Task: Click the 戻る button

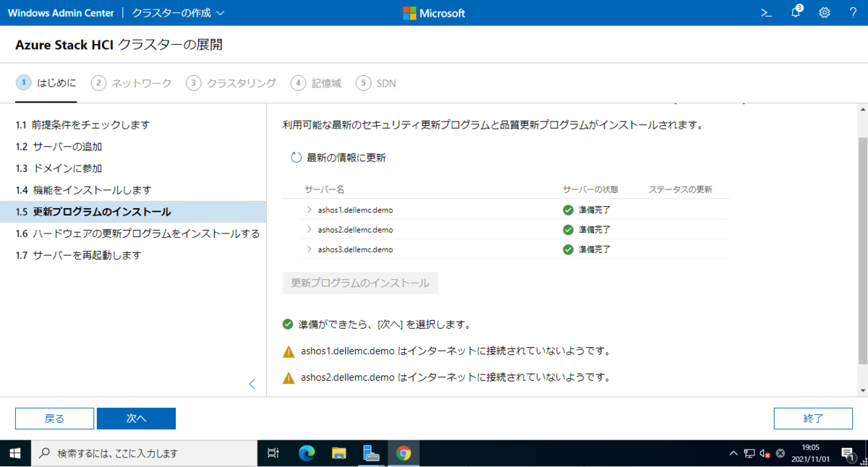Action: click(54, 419)
